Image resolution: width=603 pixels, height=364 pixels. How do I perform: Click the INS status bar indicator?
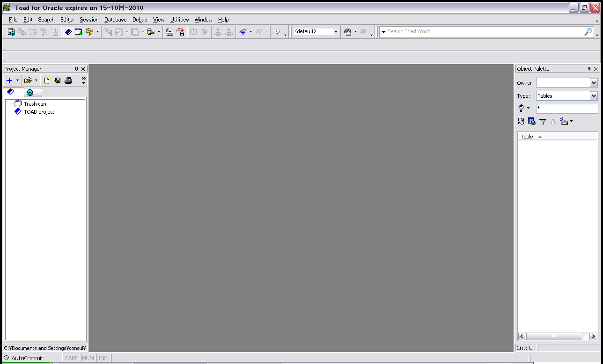tap(103, 358)
